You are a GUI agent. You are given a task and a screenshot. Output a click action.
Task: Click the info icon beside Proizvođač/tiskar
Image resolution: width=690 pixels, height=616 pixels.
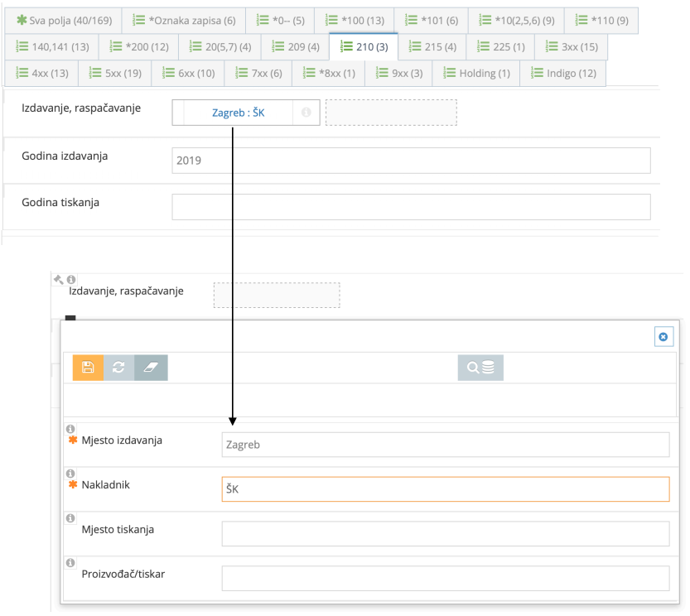(71, 563)
